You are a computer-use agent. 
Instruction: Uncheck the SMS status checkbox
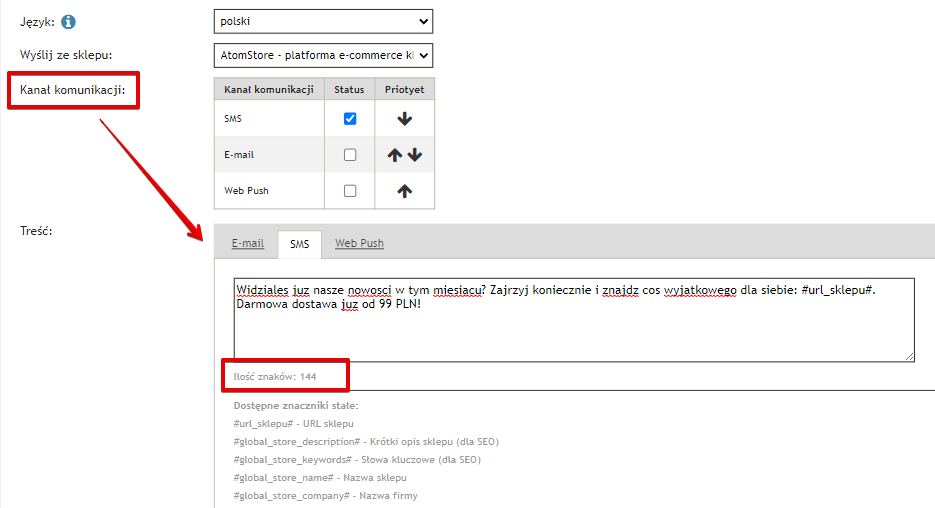click(x=350, y=119)
